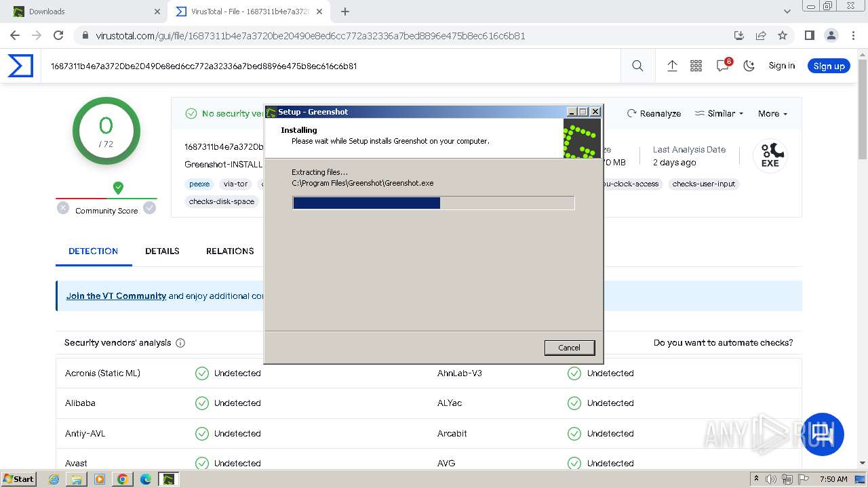Viewport: 868px width, 488px height.
Task: Select the VirusTotal File browser tab
Action: pos(248,12)
